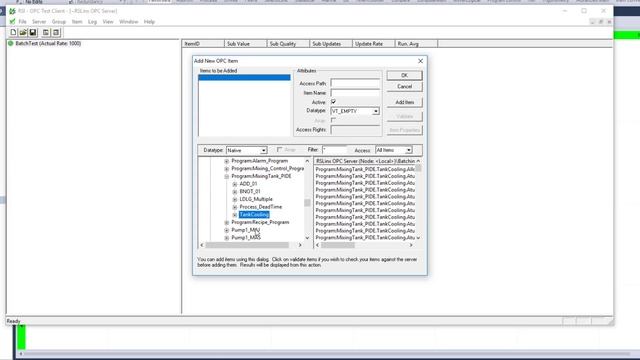This screenshot has height=360, width=640.
Task: Open the Help menu
Action: pyautogui.click(x=149, y=22)
